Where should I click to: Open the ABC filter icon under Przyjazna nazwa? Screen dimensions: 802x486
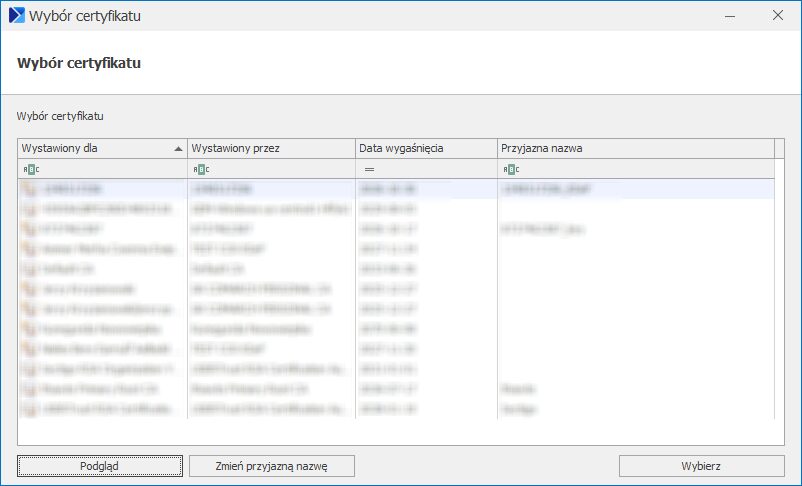511,169
